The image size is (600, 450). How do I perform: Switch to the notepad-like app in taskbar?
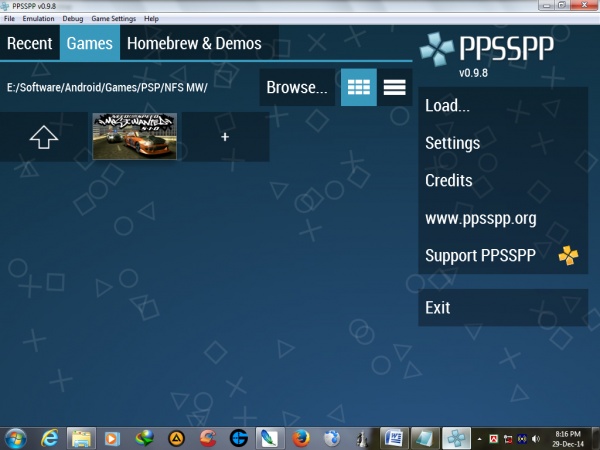[x=425, y=439]
